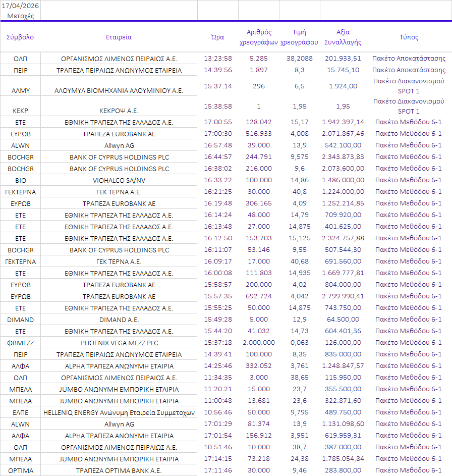The image size is (452, 476).
Task: Click the Σύμβολο column header
Action: 20,37
